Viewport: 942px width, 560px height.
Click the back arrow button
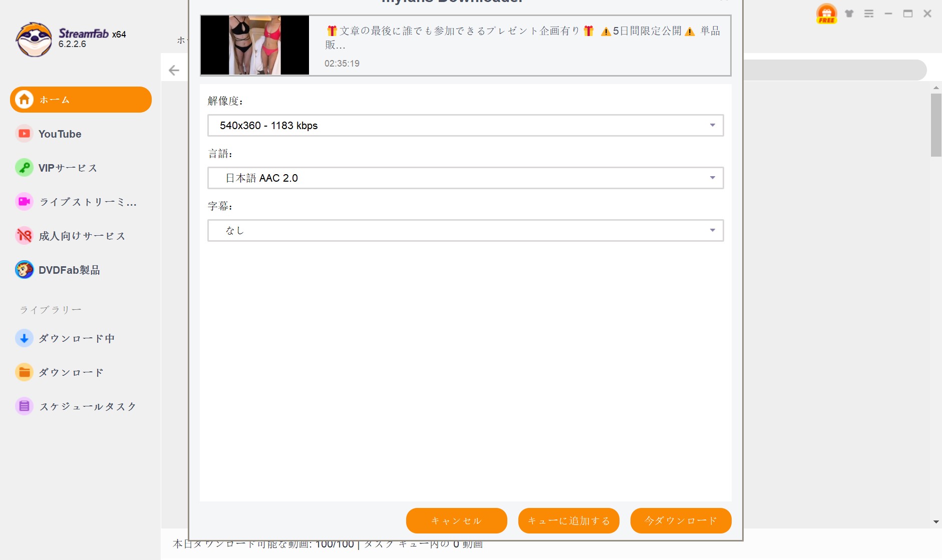coord(174,70)
